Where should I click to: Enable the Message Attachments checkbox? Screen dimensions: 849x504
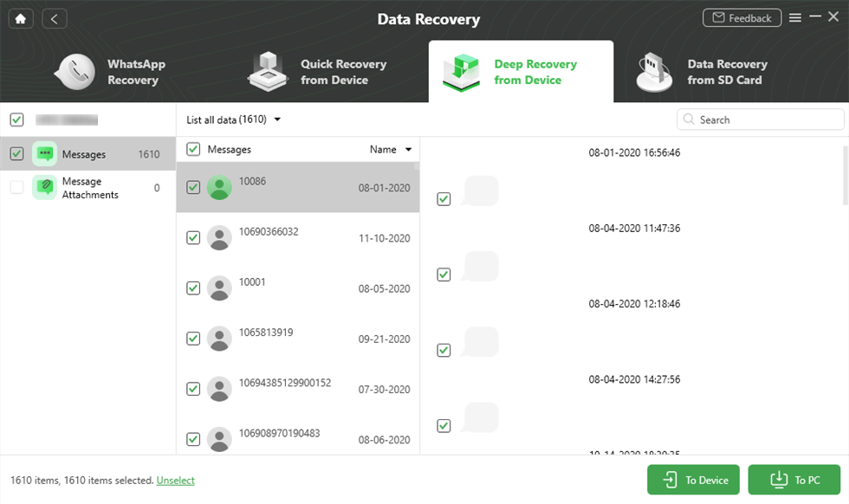coord(16,188)
